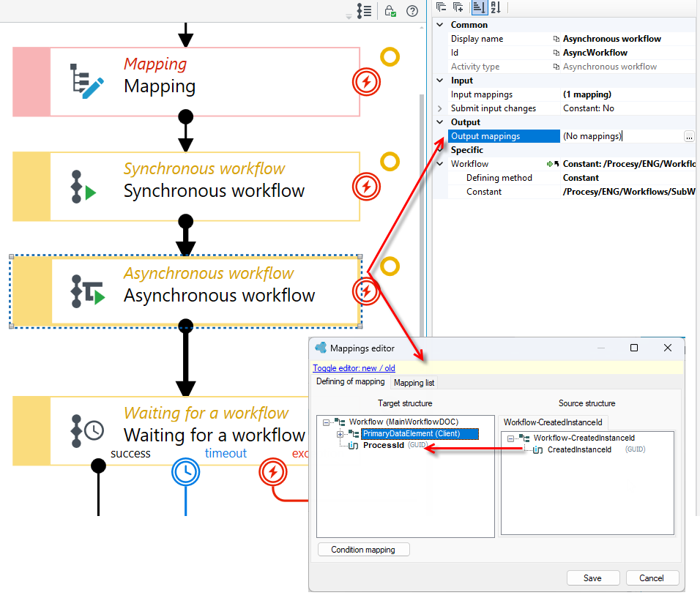
Task: Cancel the Mappings editor dialog
Action: pos(652,578)
